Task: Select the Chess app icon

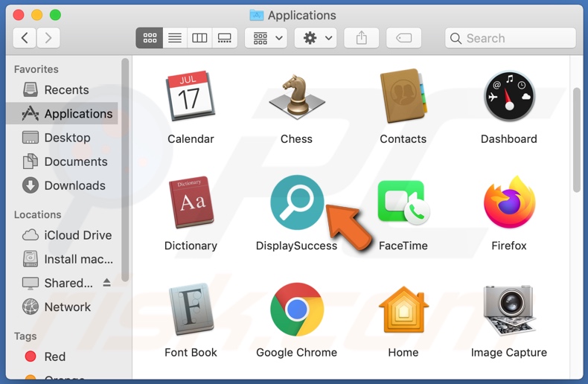Action: coord(296,97)
